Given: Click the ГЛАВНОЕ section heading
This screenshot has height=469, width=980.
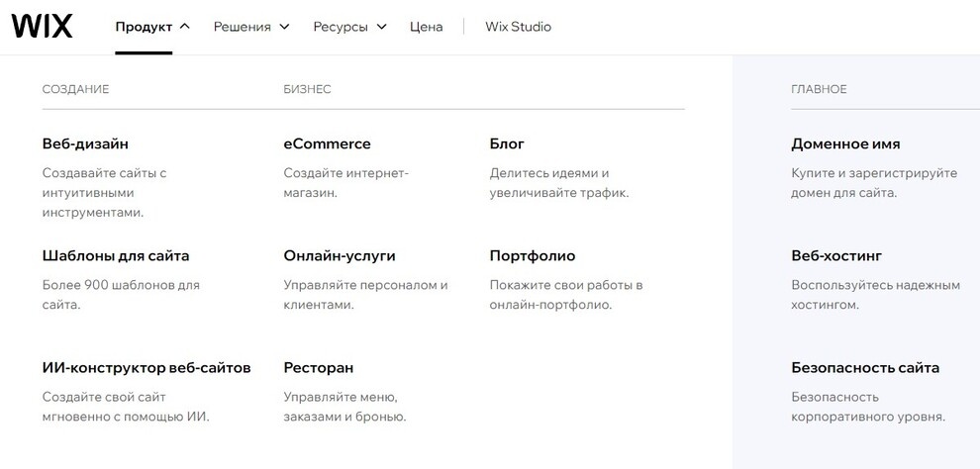Looking at the screenshot, I should click(x=819, y=89).
